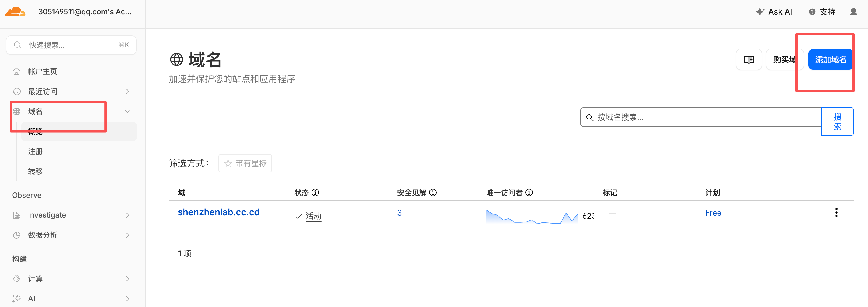
Task: Click the unique visitors sparkline chart
Action: 531,217
